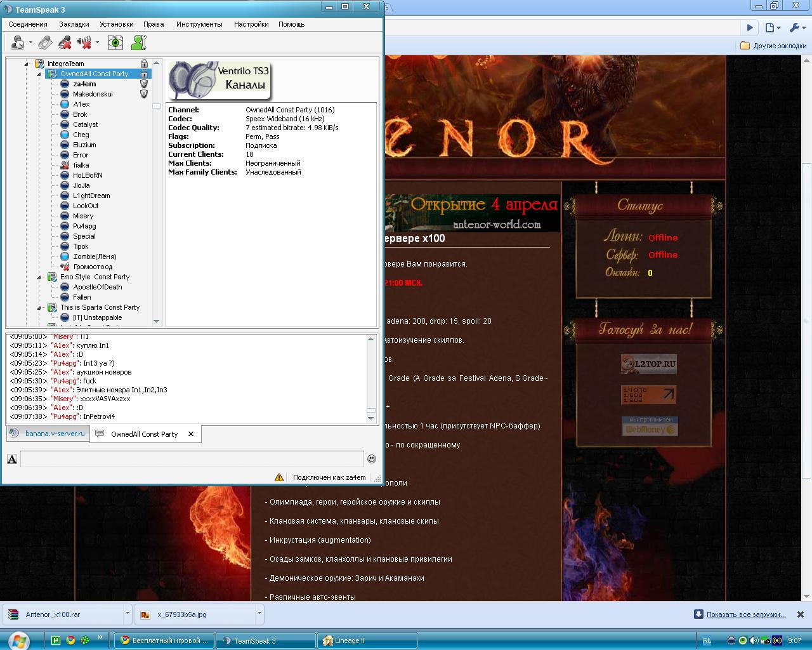
Task: Open the Установки menu
Action: (117, 24)
